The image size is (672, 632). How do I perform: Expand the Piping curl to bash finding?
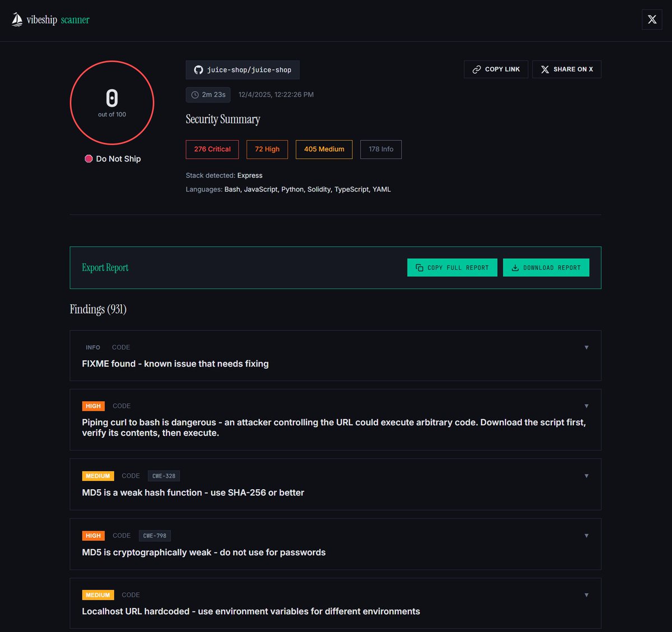(586, 406)
